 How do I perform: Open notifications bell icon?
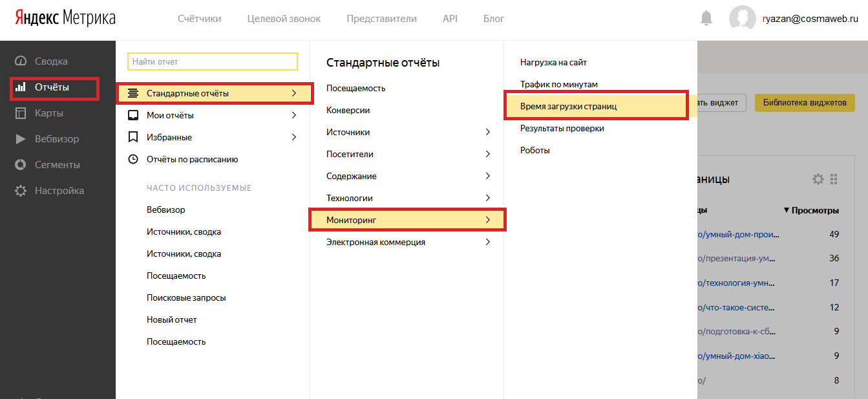click(x=706, y=18)
